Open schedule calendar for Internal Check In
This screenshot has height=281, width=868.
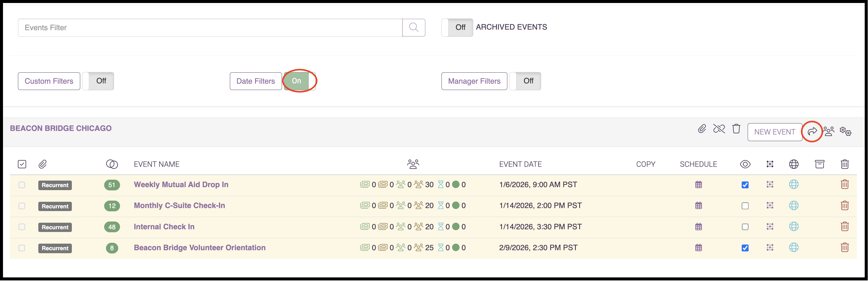(699, 227)
